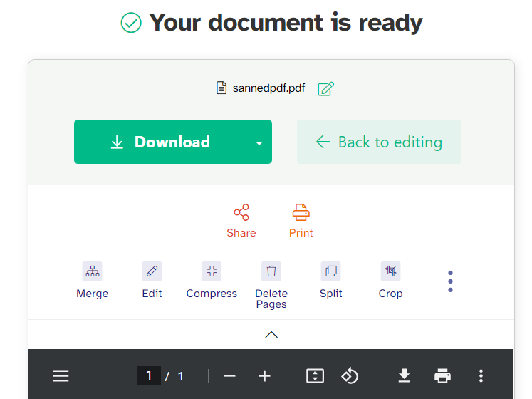Open the viewer's more actions menu
Screen dimensions: 532x399
(x=481, y=375)
